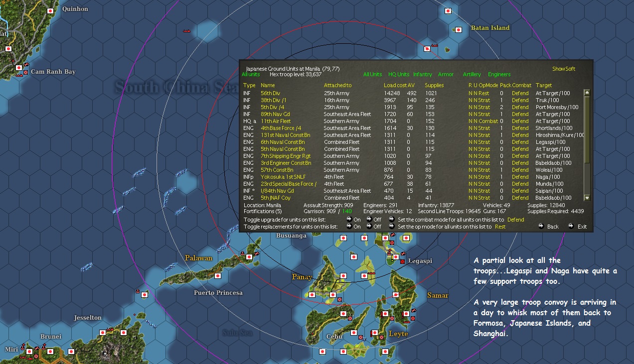Screen dimensions: 634x364
Task: Select the base flag below Brunei label
Action: coord(50,352)
